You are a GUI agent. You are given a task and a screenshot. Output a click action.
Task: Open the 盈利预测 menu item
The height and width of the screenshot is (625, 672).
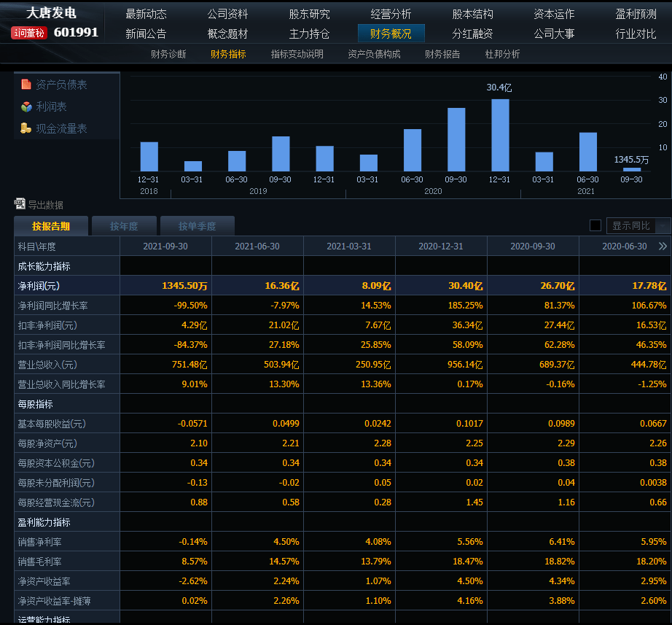[636, 14]
